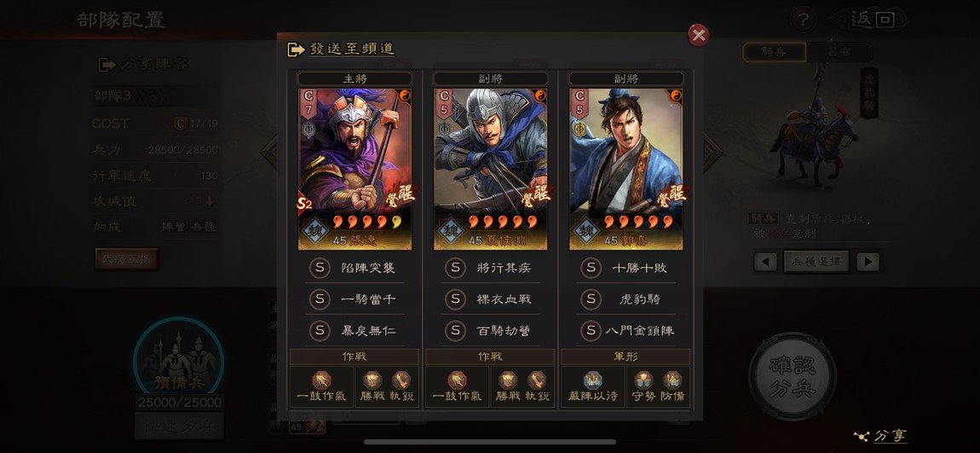Click the 發送至頻道 send icon
Screen dimensions: 980x453
(x=296, y=49)
